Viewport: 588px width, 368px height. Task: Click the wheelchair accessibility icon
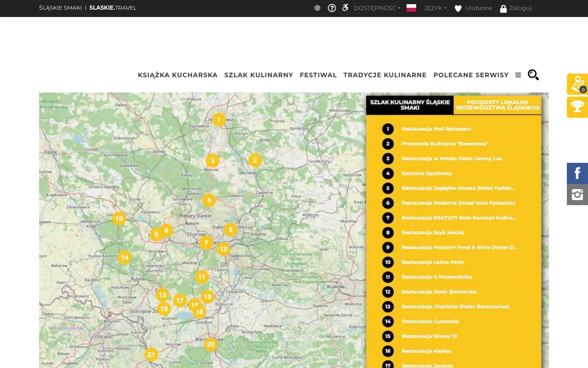pos(345,8)
